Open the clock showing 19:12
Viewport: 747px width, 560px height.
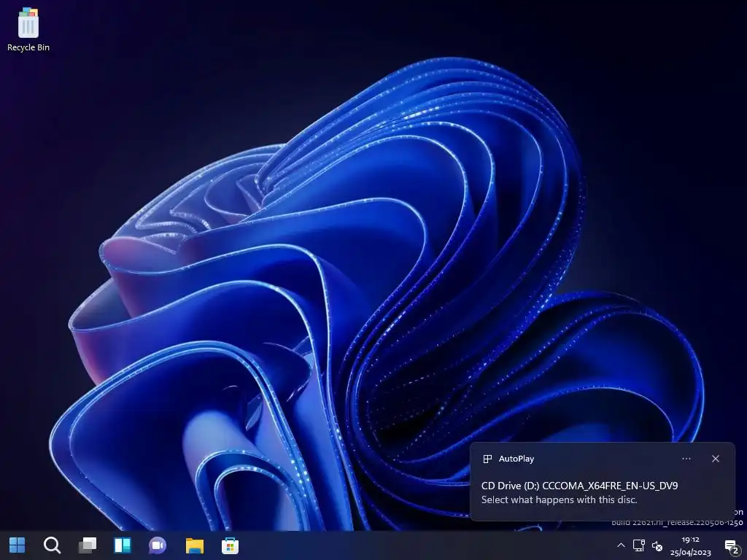(690, 545)
